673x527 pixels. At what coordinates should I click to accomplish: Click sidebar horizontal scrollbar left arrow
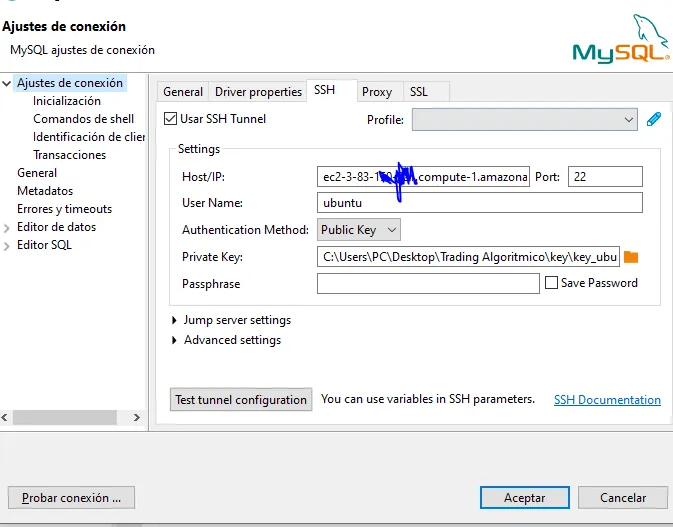[x=5, y=417]
